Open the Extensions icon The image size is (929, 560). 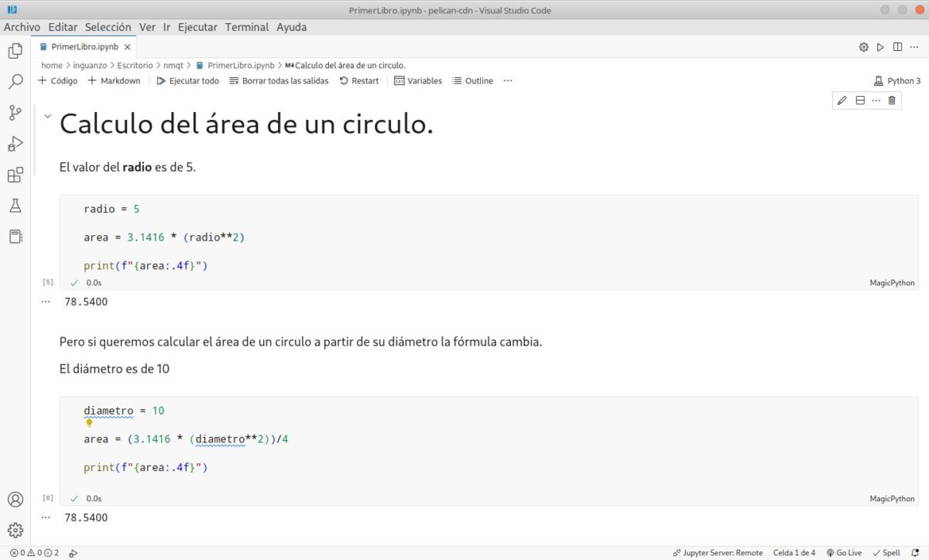tap(16, 174)
